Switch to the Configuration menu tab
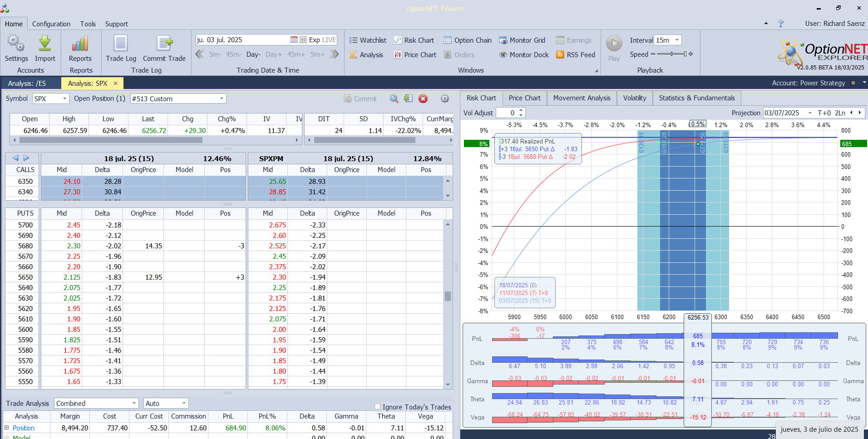 point(51,24)
